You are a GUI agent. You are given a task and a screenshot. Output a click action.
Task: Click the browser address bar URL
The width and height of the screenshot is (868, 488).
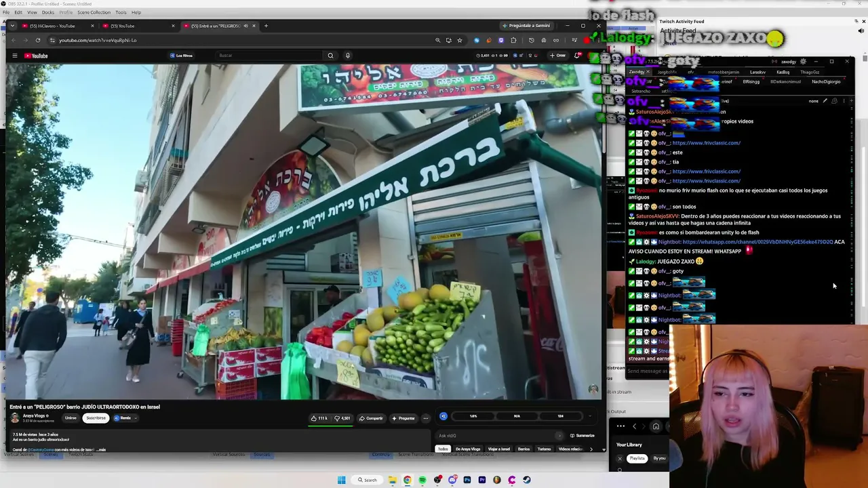98,40
